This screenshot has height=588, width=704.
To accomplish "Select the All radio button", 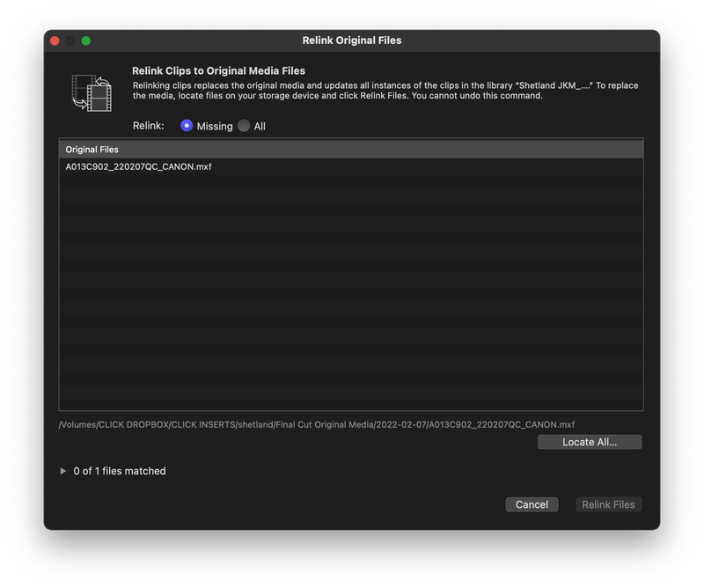I will 244,126.
